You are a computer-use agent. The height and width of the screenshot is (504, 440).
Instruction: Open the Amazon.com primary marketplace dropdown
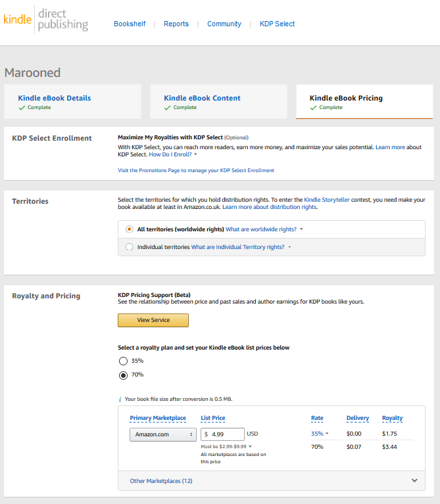coord(162,434)
